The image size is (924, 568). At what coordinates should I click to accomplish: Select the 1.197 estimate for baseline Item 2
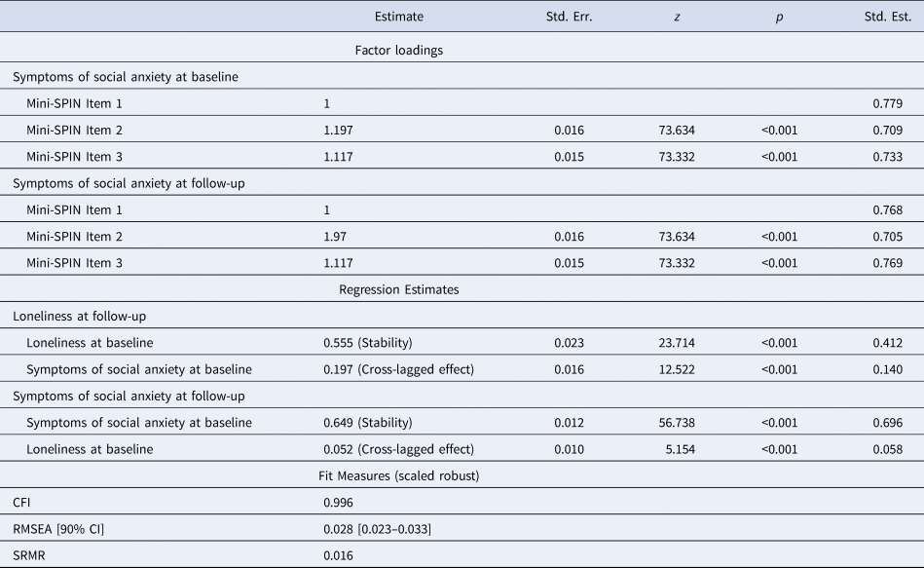pos(338,131)
